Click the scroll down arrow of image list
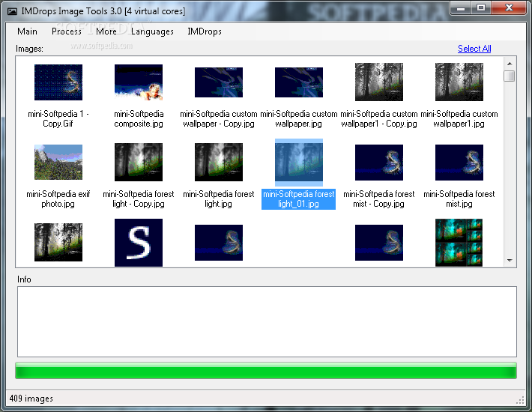 click(x=510, y=261)
